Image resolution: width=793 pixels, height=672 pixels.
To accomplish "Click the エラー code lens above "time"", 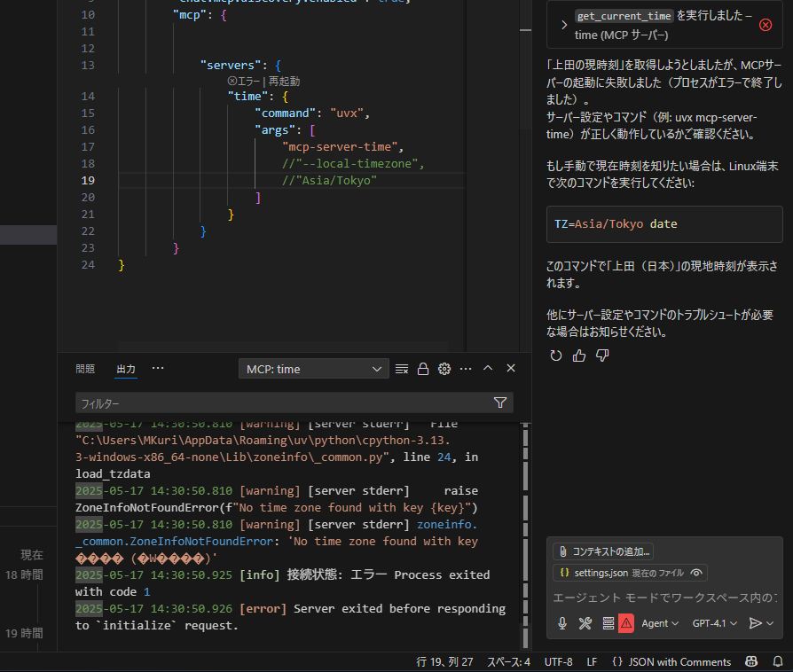I will click(x=244, y=82).
